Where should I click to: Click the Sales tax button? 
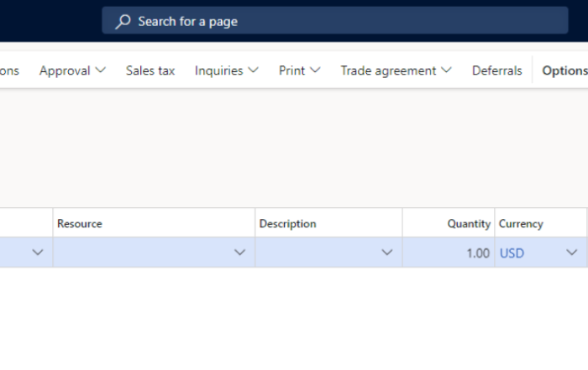point(150,70)
